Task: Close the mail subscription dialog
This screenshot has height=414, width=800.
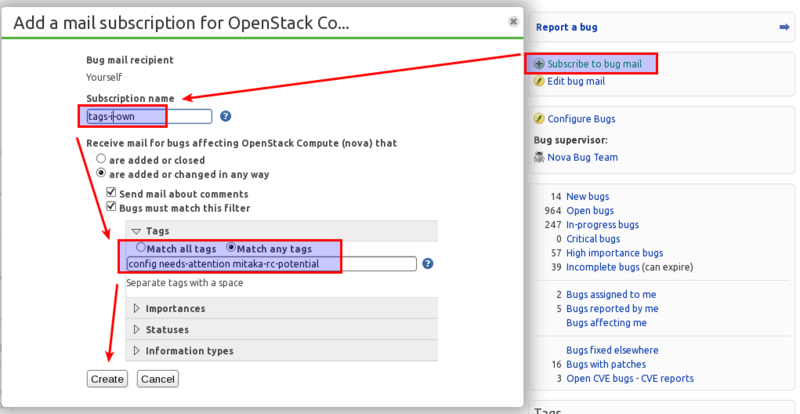Action: pyautogui.click(x=513, y=20)
